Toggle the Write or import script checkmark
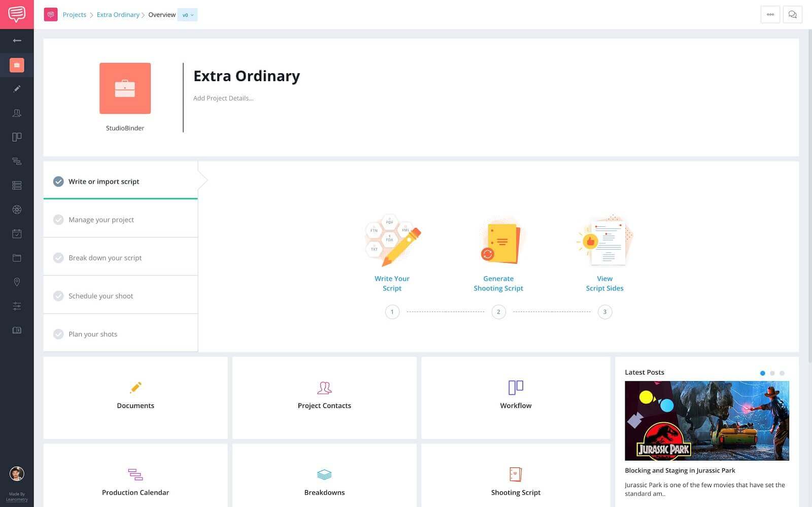 pyautogui.click(x=58, y=182)
